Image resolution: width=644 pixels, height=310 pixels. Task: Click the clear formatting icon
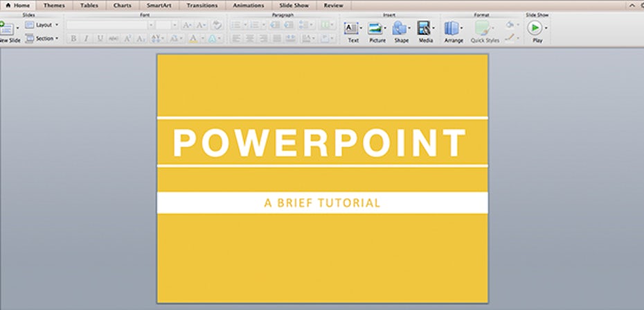(217, 25)
